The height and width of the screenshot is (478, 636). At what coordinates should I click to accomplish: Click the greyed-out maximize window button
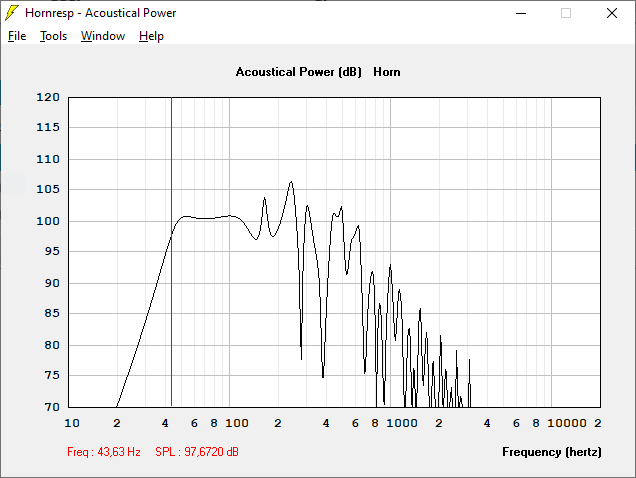tap(566, 13)
